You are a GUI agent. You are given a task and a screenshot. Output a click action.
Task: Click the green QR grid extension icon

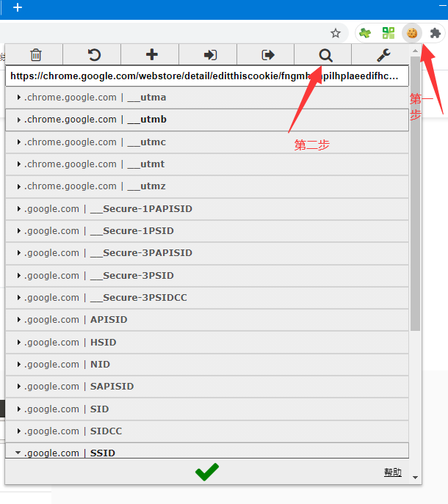pyautogui.click(x=389, y=33)
